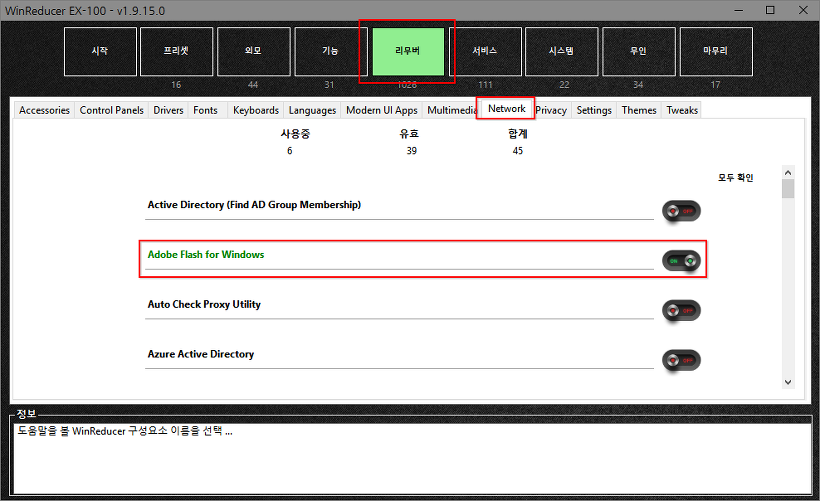The height and width of the screenshot is (501, 820).
Task: Open the 시스템 section
Action: 561,51
